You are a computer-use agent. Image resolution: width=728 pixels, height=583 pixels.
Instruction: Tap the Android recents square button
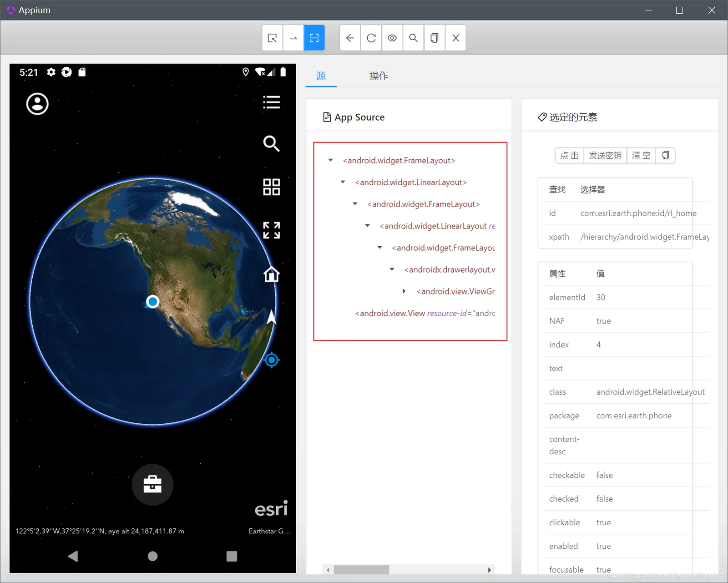coord(232,556)
